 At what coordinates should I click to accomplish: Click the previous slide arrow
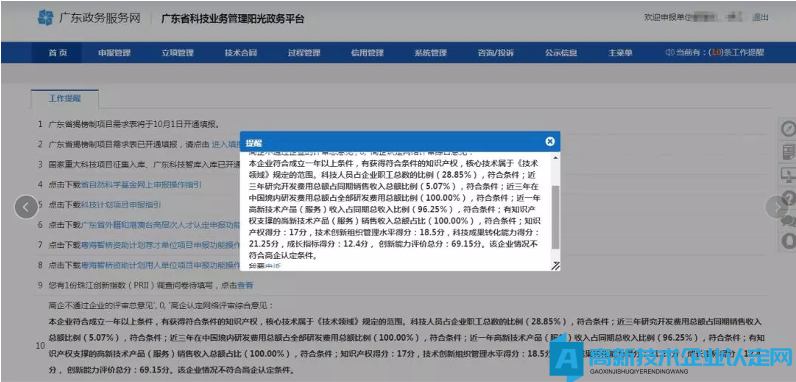tap(26, 207)
